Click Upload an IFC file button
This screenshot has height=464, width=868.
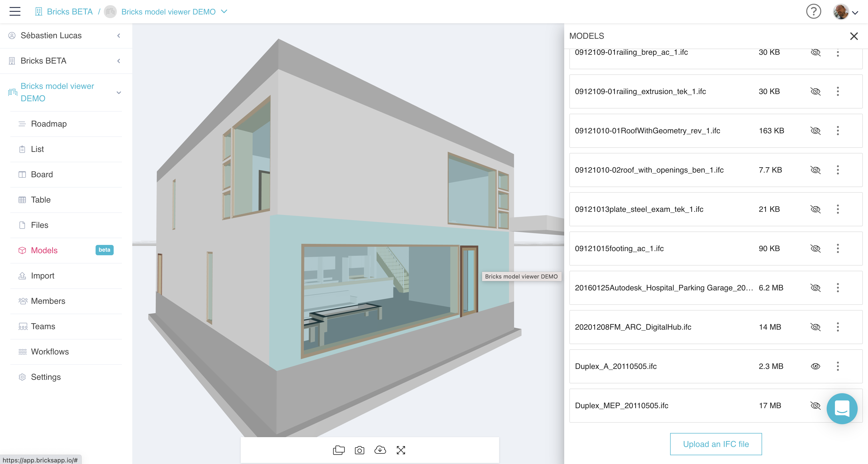point(716,444)
